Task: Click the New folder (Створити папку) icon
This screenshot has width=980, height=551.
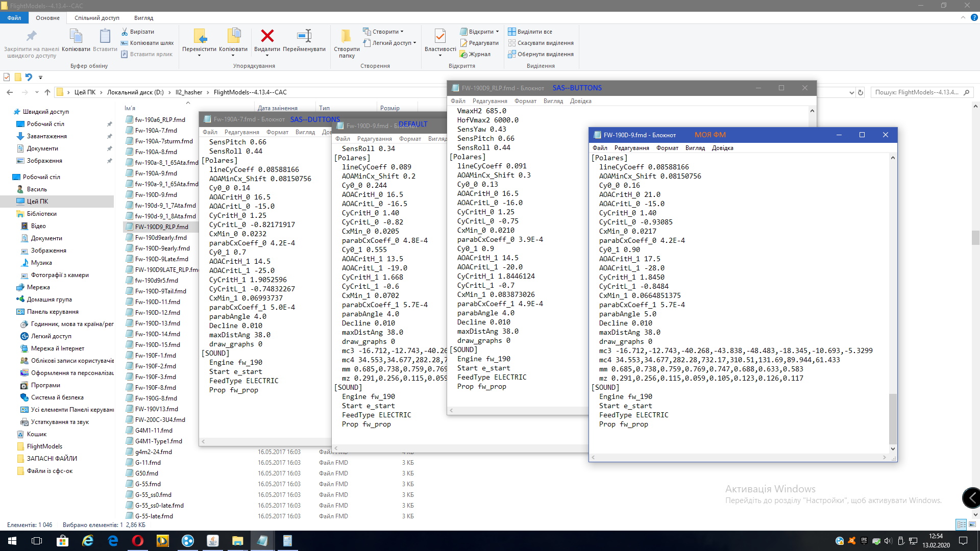Action: coord(346,36)
